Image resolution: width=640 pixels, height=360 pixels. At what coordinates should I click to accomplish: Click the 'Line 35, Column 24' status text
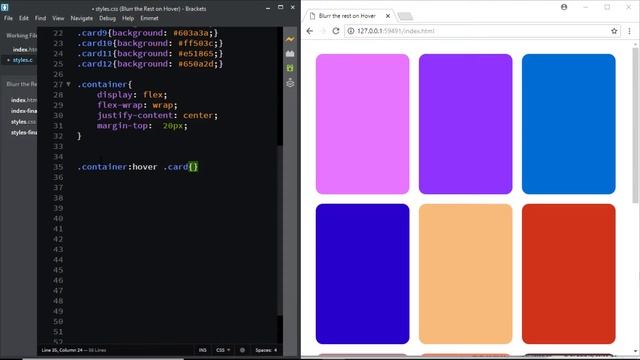click(62, 350)
